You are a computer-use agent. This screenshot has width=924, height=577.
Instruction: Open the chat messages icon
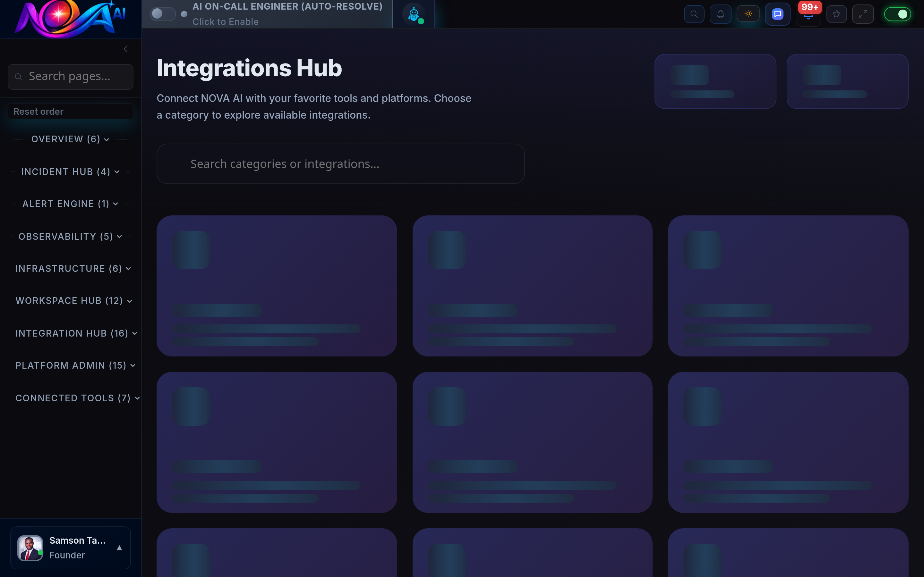pyautogui.click(x=777, y=14)
